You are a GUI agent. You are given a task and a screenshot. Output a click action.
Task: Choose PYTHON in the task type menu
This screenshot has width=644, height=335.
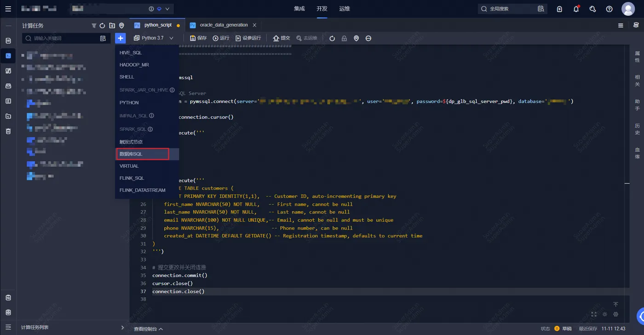pyautogui.click(x=147, y=103)
